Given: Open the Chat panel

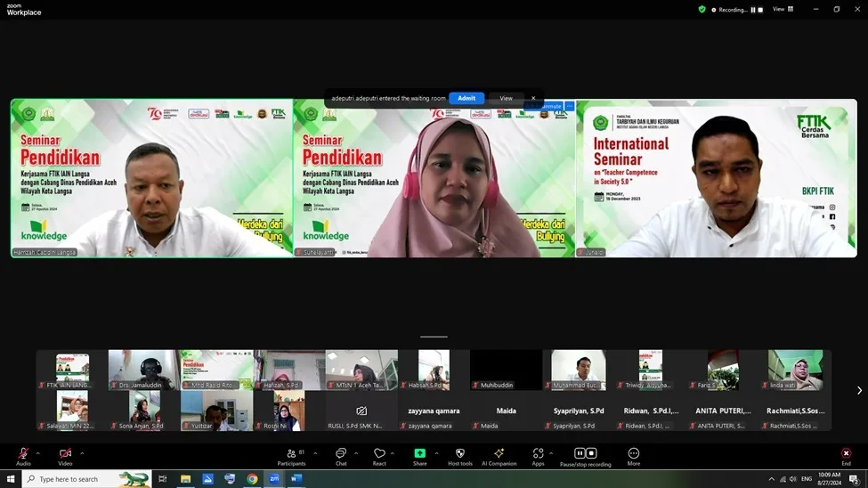Looking at the screenshot, I should (341, 457).
